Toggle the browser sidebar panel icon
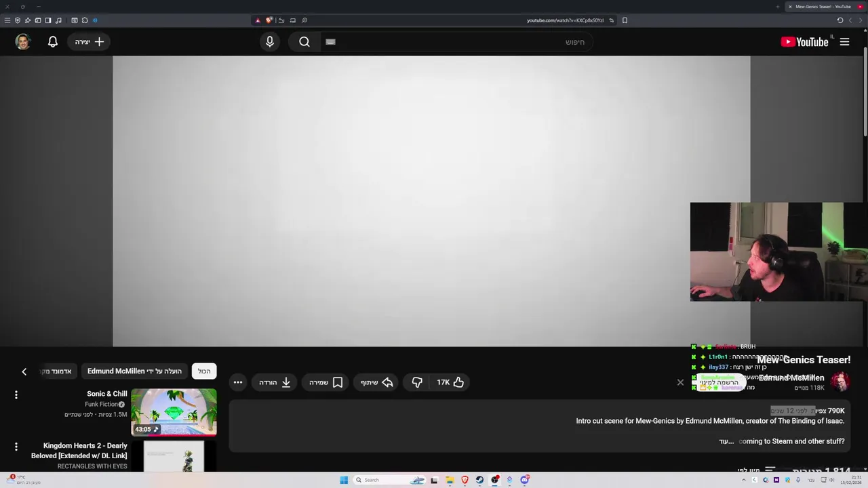 coord(48,20)
